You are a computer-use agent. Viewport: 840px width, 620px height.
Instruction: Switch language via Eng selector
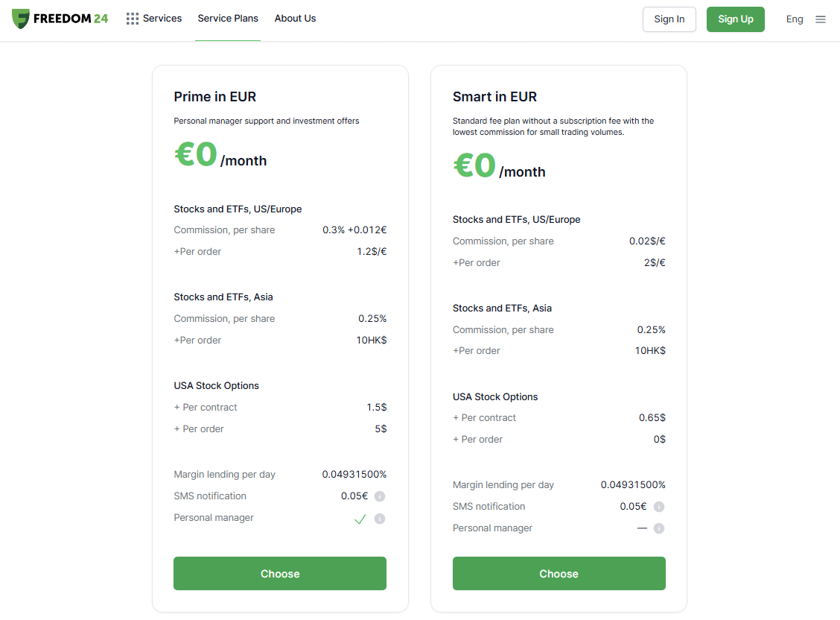click(x=795, y=19)
